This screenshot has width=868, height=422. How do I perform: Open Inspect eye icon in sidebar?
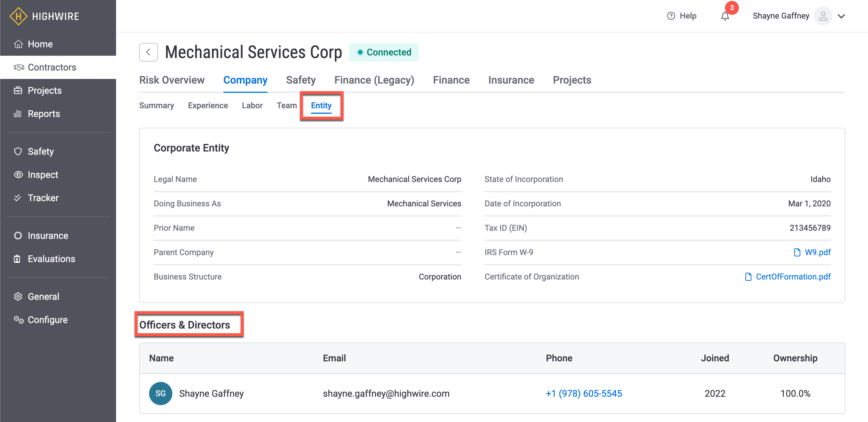click(18, 175)
